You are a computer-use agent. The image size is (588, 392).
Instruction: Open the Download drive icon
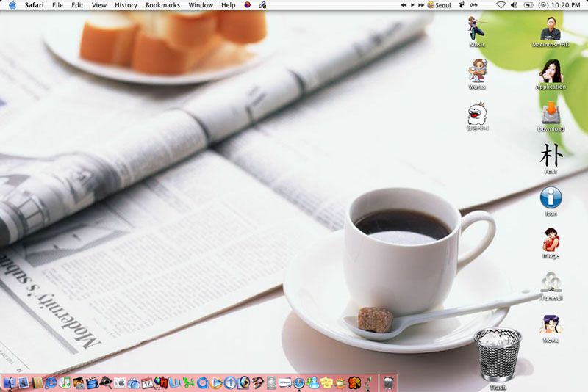tap(551, 114)
